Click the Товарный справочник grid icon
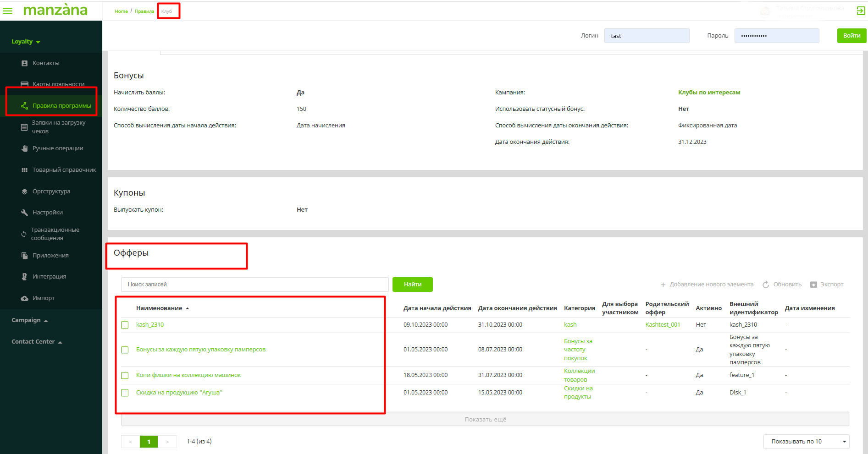Screen dimensions: 868x454 point(25,170)
